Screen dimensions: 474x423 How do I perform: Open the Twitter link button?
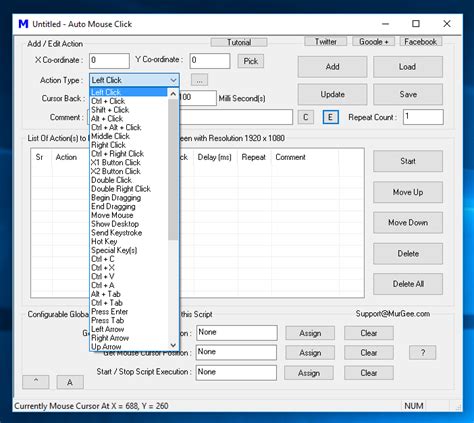coord(326,42)
